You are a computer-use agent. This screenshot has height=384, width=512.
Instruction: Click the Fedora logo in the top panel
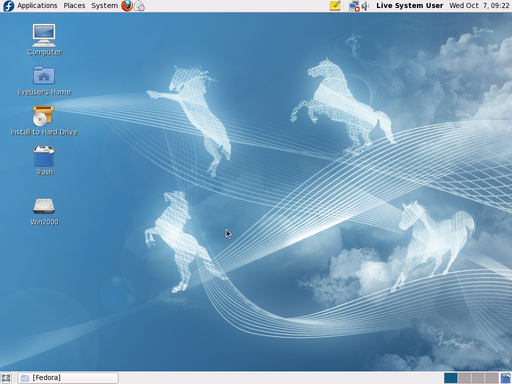pos(8,6)
